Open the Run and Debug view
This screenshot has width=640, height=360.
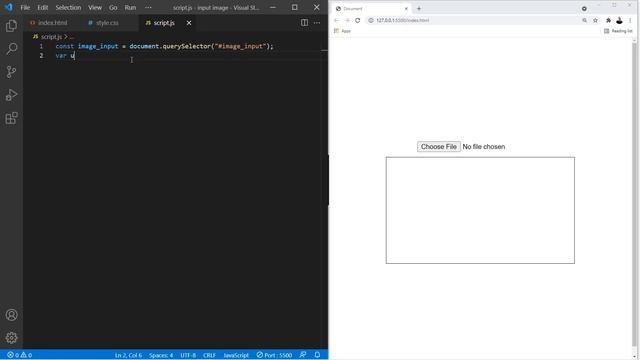[x=11, y=95]
